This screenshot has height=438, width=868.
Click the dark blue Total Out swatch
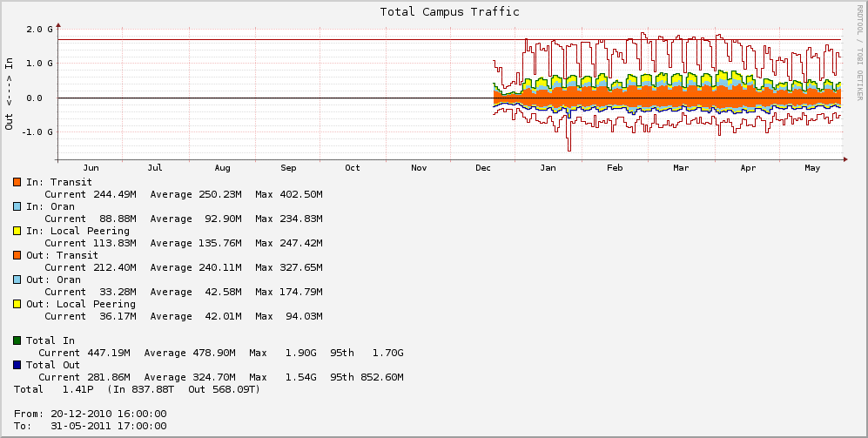(x=17, y=365)
